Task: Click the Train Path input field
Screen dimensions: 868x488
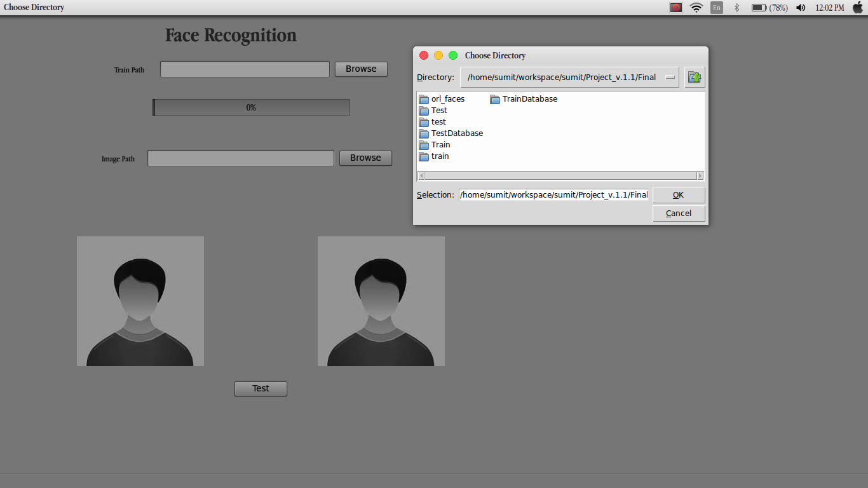Action: pos(245,69)
